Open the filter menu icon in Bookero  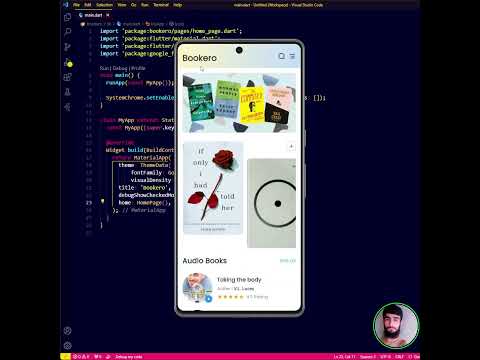tap(292, 56)
